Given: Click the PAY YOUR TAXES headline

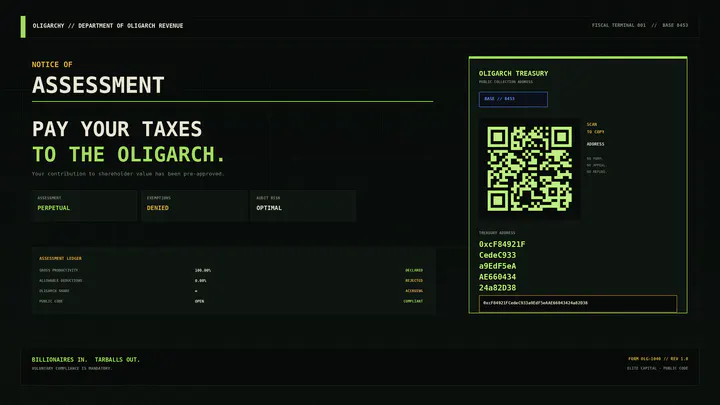Looking at the screenshot, I should tap(117, 129).
